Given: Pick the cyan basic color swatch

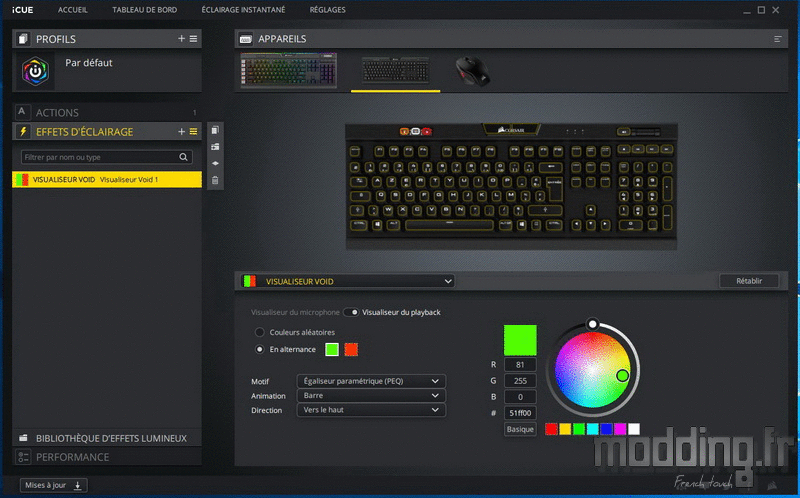Looking at the screenshot, I should click(592, 429).
